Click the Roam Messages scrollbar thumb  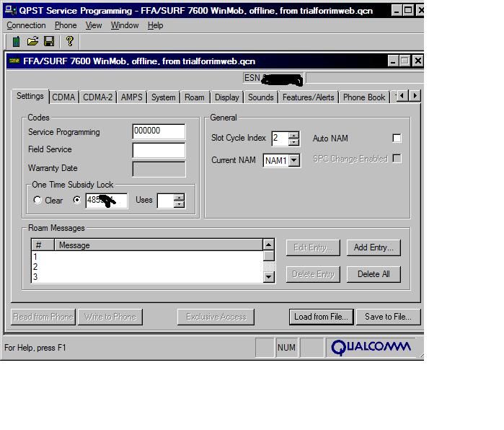(x=268, y=255)
